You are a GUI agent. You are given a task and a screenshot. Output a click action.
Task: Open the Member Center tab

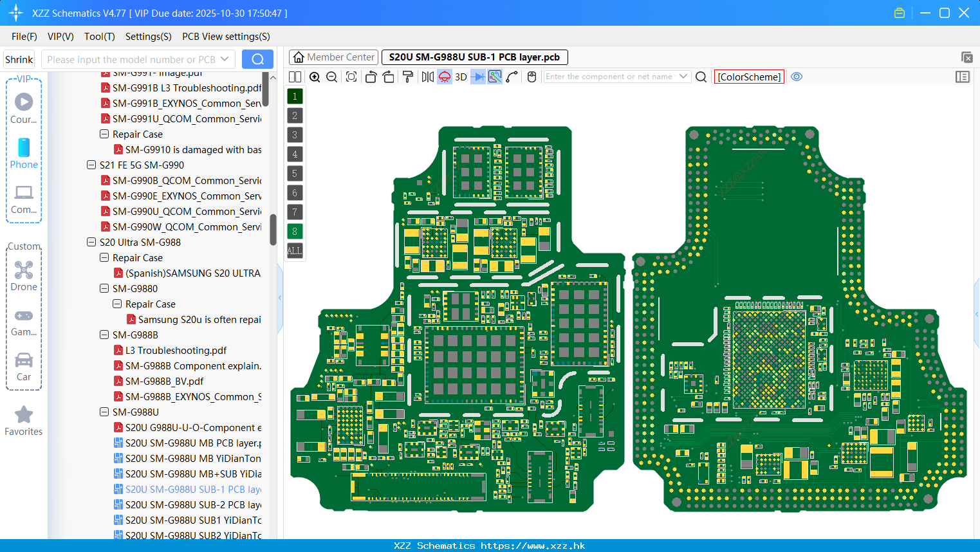click(x=333, y=57)
